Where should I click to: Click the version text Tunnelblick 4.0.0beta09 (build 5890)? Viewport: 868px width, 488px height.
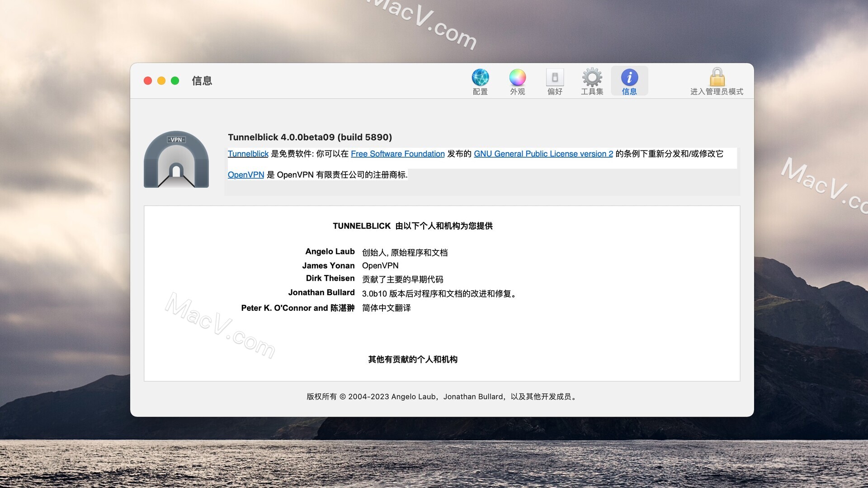310,137
